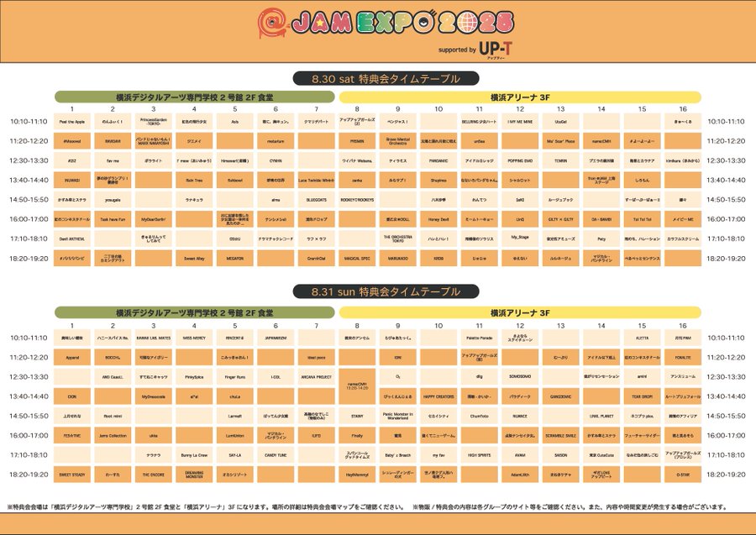Select the 8.30 sat 特典会タイムテーブル heading
This screenshot has width=756, height=535.
[x=386, y=78]
